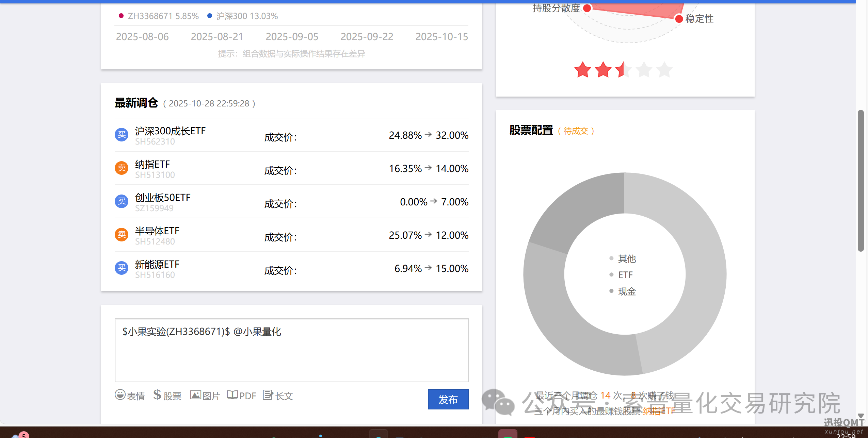Screen dimensions: 868x438
Task: Click the 买 badge next to 创业板50ETF
Action: pos(121,201)
